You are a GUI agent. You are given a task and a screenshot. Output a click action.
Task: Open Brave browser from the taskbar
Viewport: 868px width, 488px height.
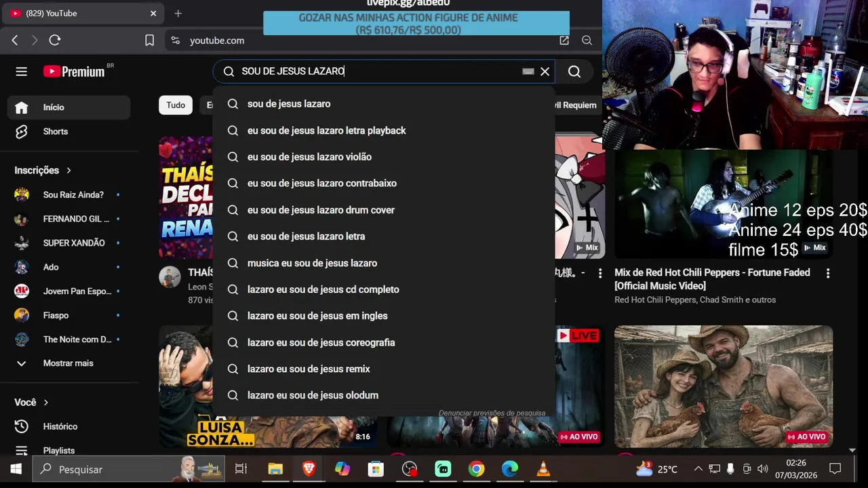pyautogui.click(x=309, y=469)
